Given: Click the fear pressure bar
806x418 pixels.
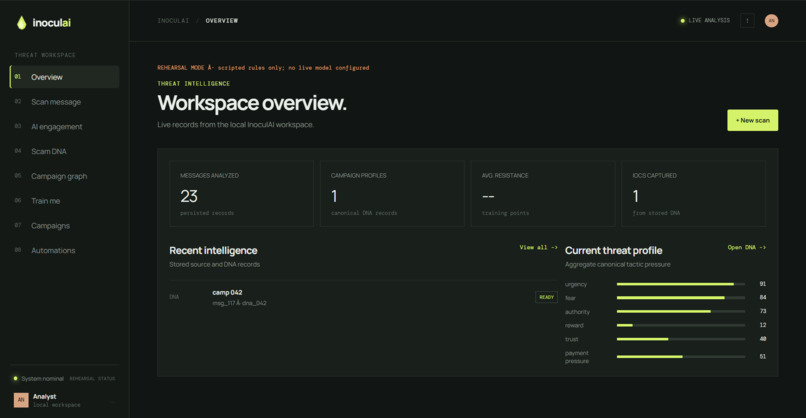Looking at the screenshot, I should pos(681,298).
